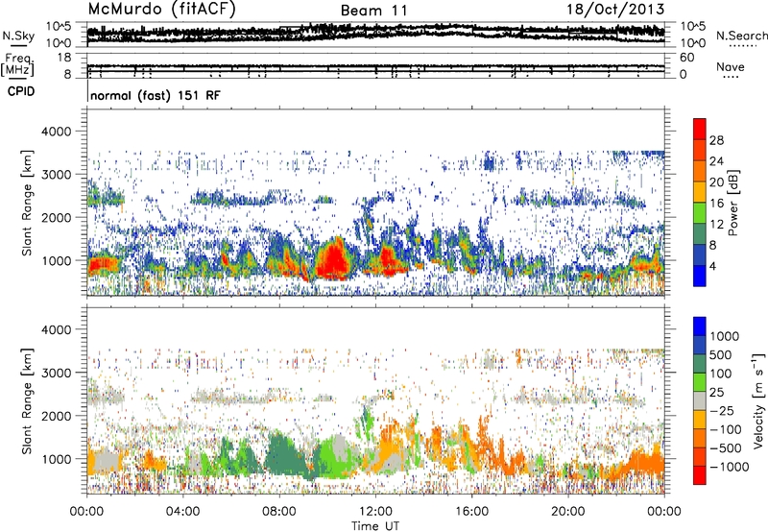Select the 4000 km tick on the power panel
The height and width of the screenshot is (532, 768).
click(x=56, y=132)
